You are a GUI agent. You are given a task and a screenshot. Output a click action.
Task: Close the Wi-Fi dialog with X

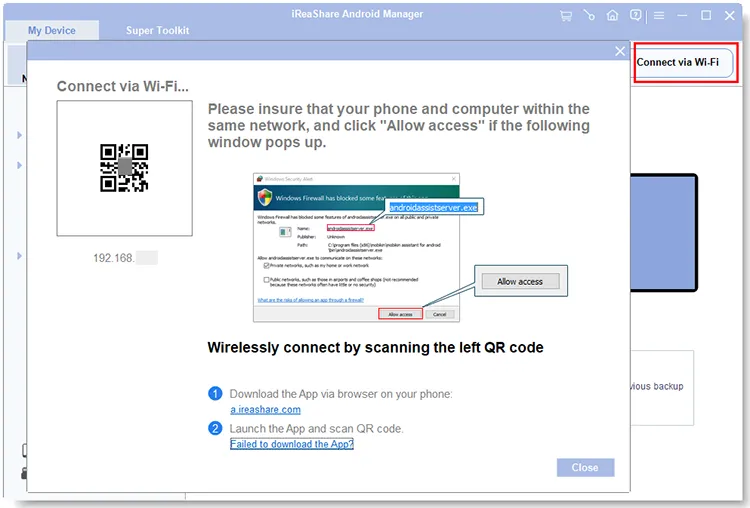[x=620, y=51]
